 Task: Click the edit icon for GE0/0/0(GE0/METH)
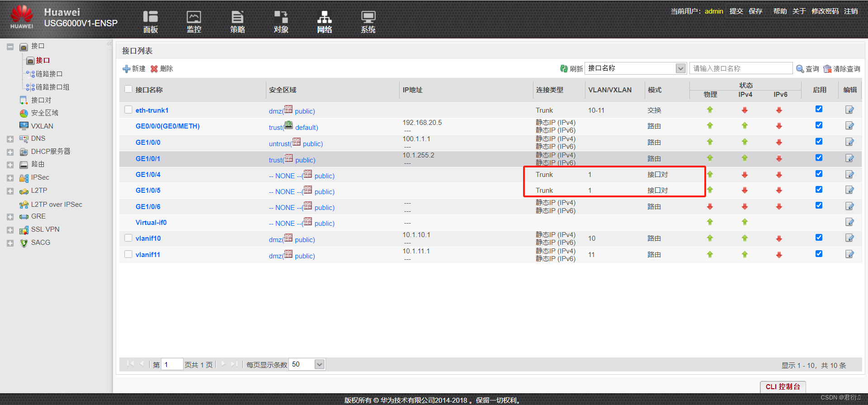click(x=849, y=126)
